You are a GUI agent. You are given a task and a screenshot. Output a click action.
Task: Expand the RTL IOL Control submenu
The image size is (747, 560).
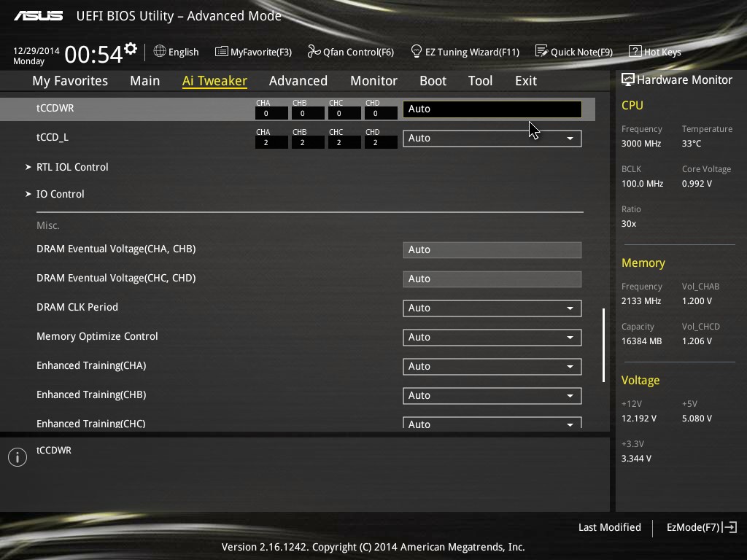click(x=72, y=167)
